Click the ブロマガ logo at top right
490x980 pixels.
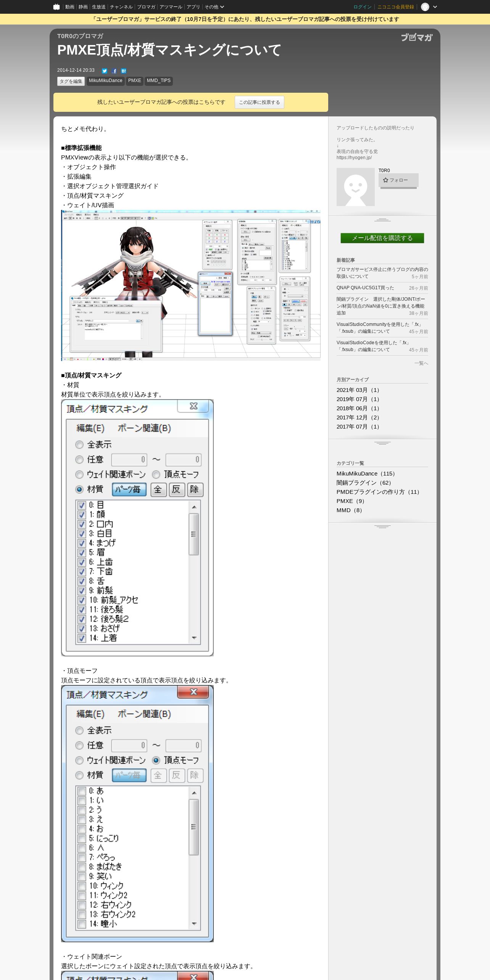click(417, 37)
